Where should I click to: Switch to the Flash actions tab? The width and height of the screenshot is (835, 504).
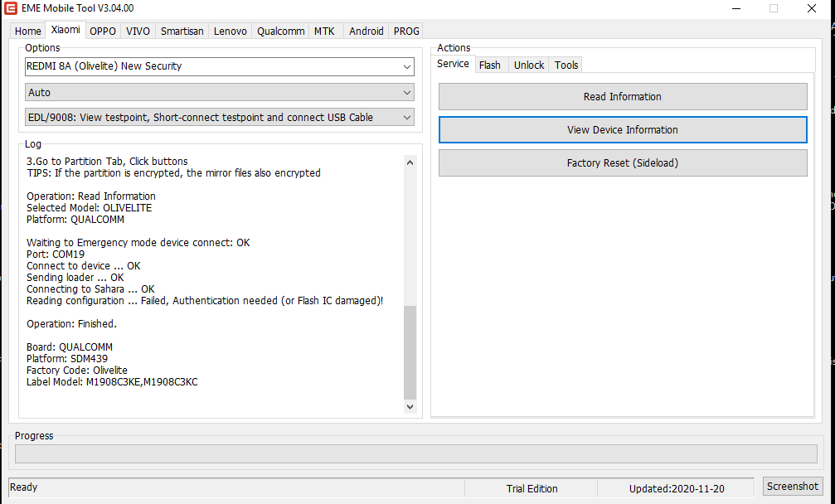coord(490,65)
